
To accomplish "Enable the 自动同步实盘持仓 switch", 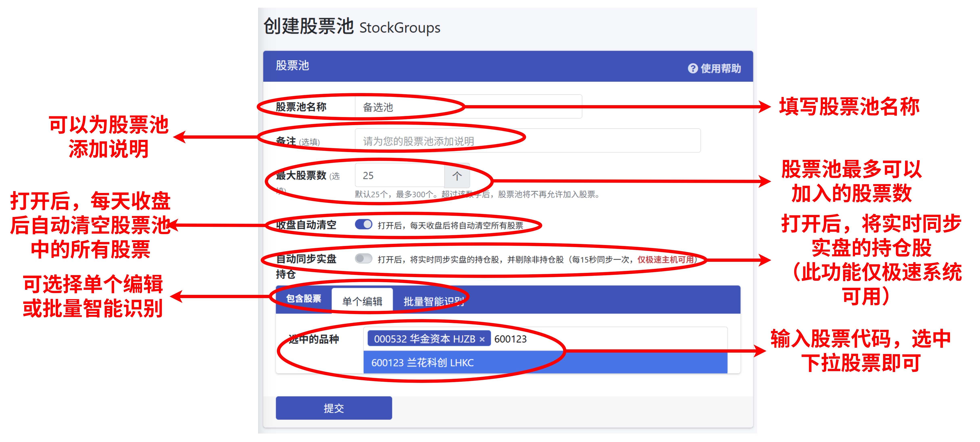I will click(363, 259).
